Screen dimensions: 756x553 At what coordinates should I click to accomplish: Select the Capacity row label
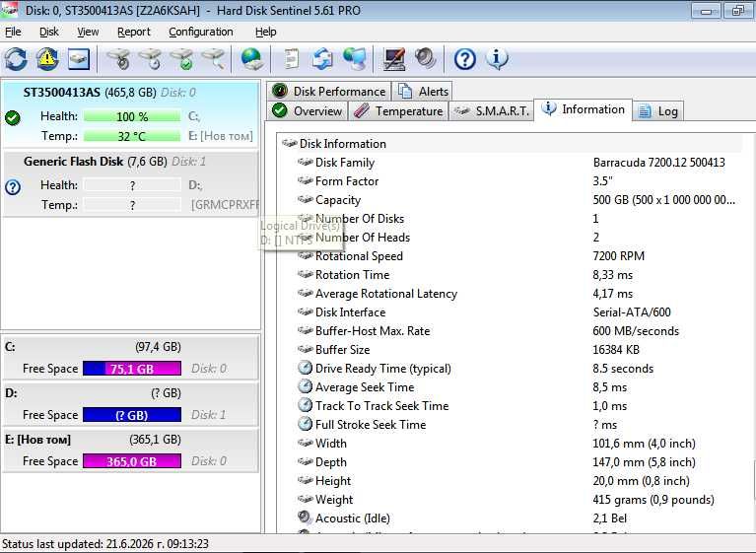pos(338,199)
